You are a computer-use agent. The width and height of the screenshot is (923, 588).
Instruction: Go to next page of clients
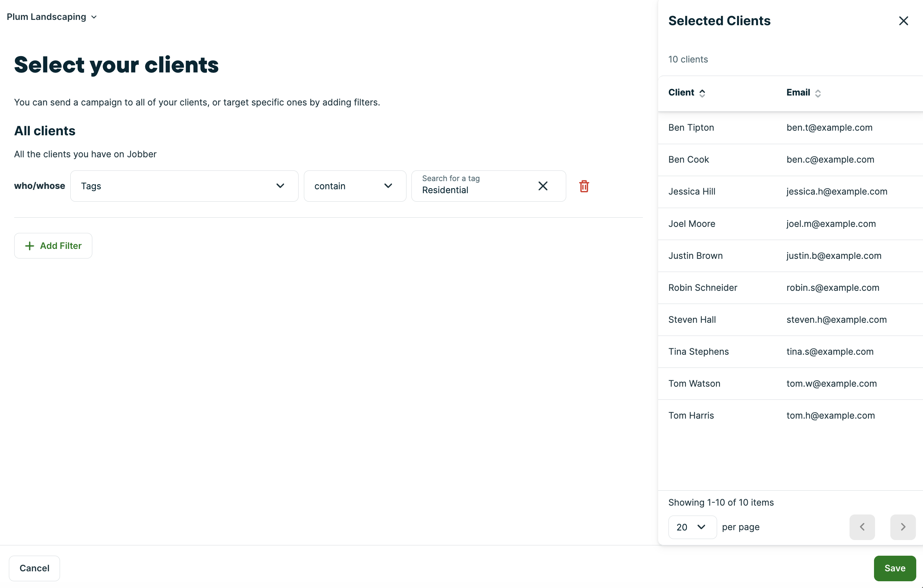[903, 527]
